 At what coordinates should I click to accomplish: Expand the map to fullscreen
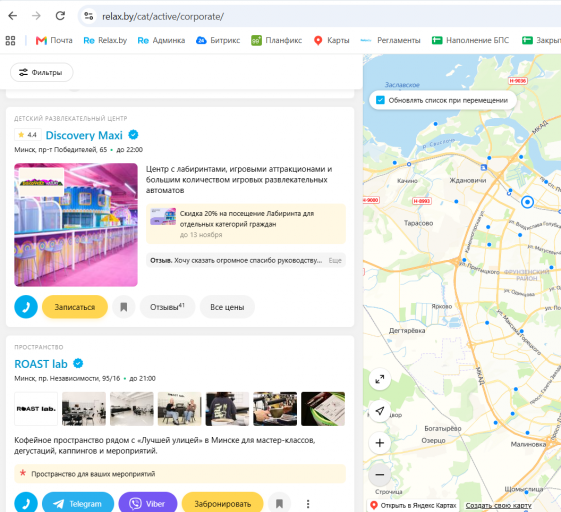380,379
